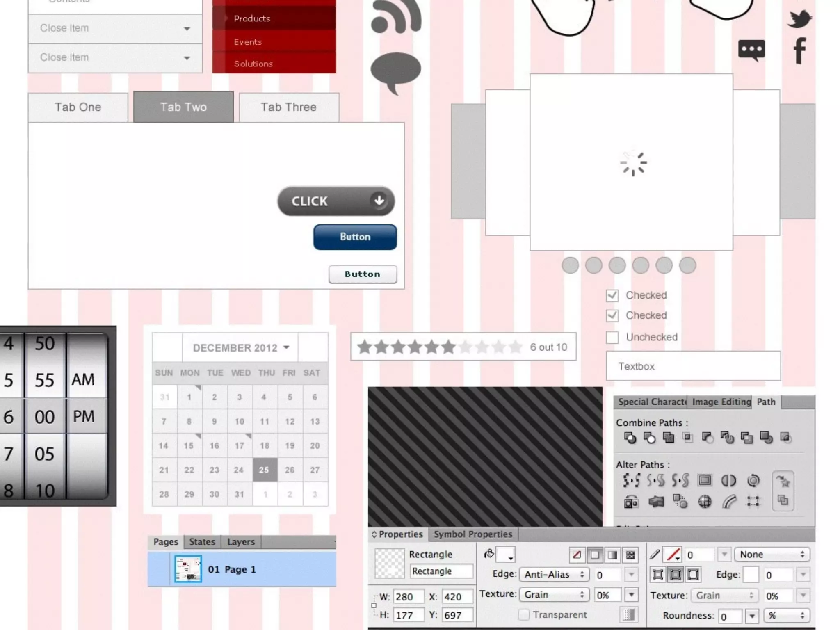Click the stroke color swatch with red slash
The width and height of the screenshot is (840, 630).
(x=673, y=555)
